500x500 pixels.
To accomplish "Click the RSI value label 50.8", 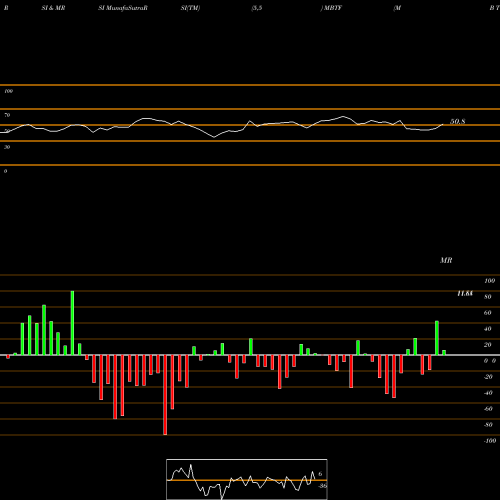I will (458, 122).
